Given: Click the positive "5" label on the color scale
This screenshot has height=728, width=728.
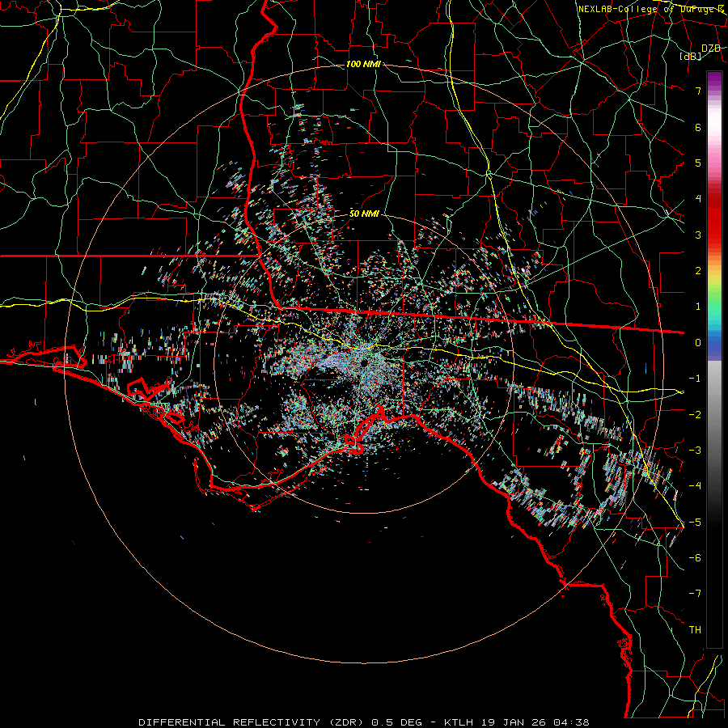Looking at the screenshot, I should pos(698,163).
